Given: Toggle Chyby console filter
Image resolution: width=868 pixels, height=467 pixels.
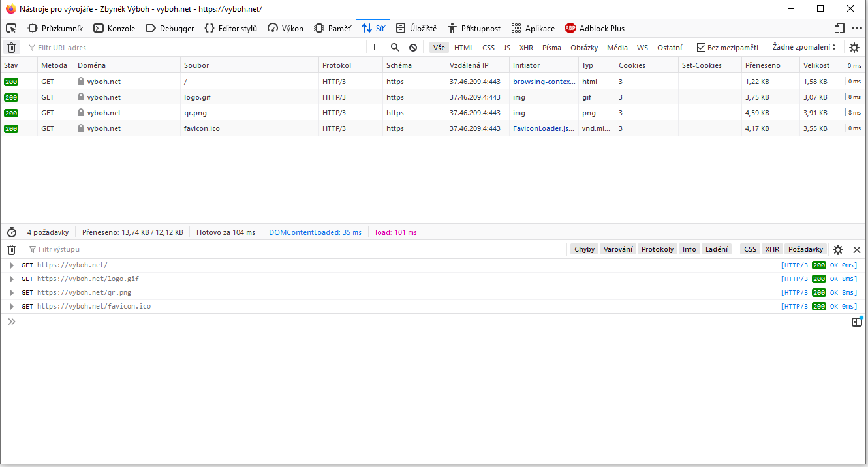Looking at the screenshot, I should point(584,249).
